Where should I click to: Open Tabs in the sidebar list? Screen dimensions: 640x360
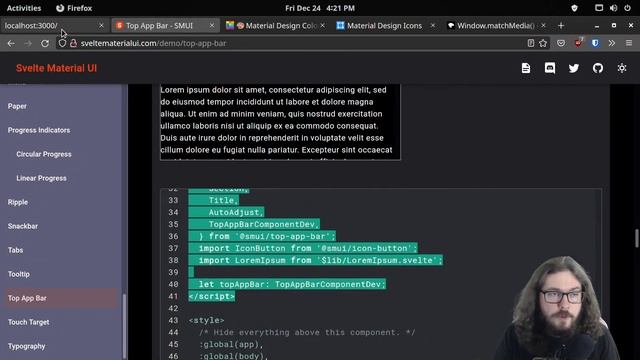click(15, 250)
